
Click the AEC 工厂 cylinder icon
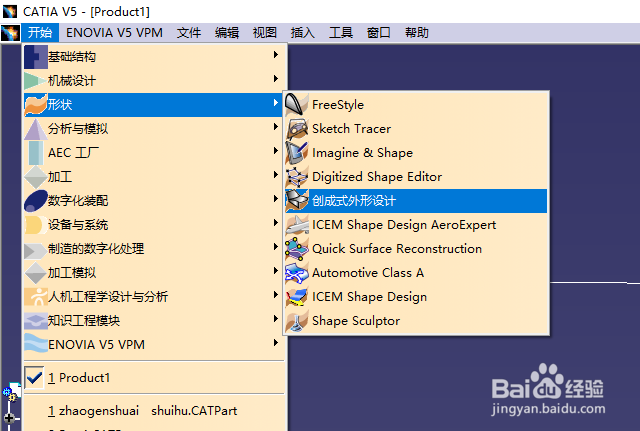click(x=36, y=153)
